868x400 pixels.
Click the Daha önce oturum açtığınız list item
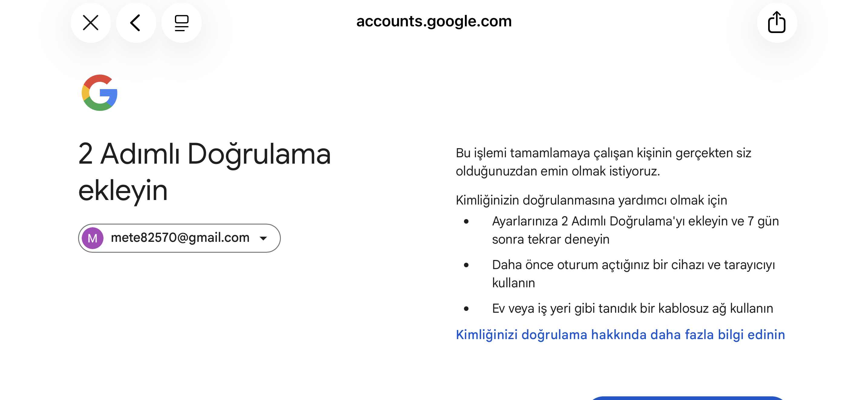633,274
